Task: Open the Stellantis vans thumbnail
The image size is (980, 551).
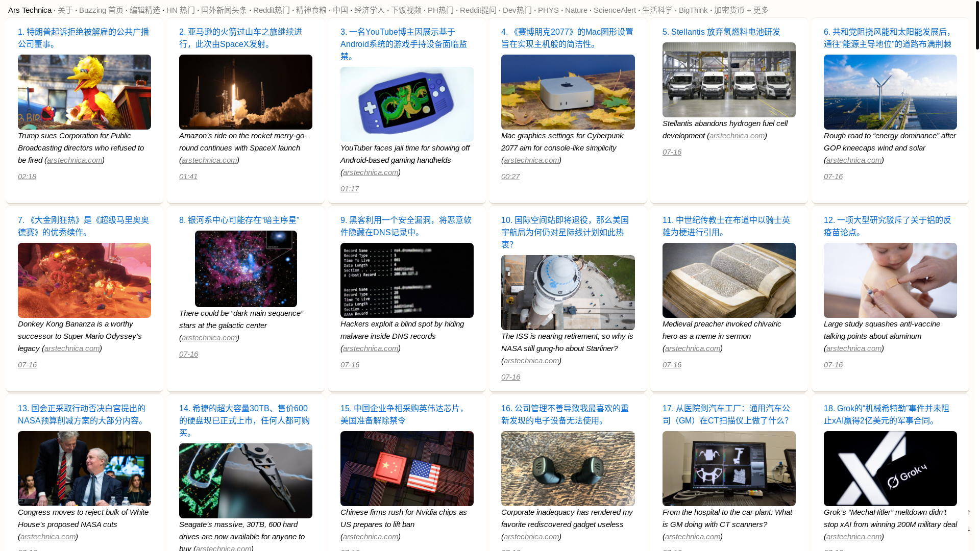Action: (x=729, y=80)
